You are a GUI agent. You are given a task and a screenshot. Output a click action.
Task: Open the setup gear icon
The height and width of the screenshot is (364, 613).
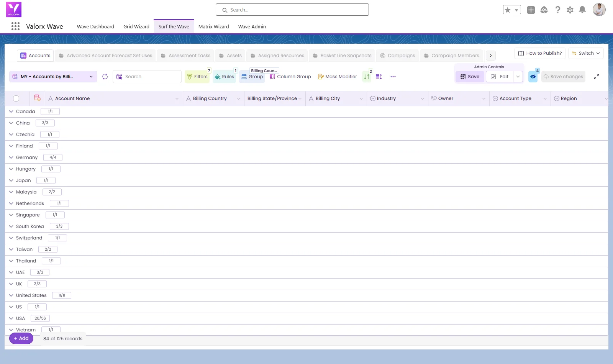[x=570, y=10]
